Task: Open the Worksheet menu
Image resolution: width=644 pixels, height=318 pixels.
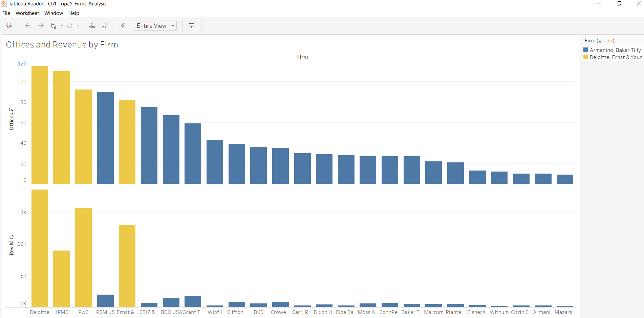Action: [27, 13]
